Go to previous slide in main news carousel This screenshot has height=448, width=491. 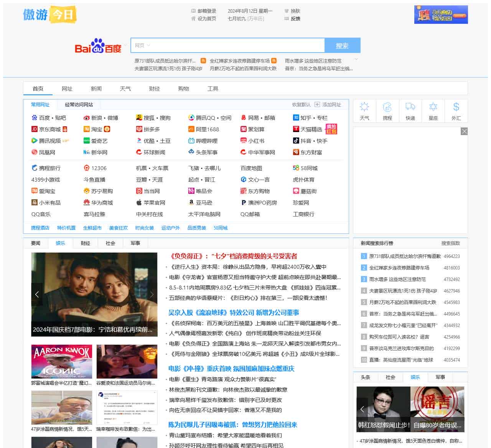tap(37, 294)
